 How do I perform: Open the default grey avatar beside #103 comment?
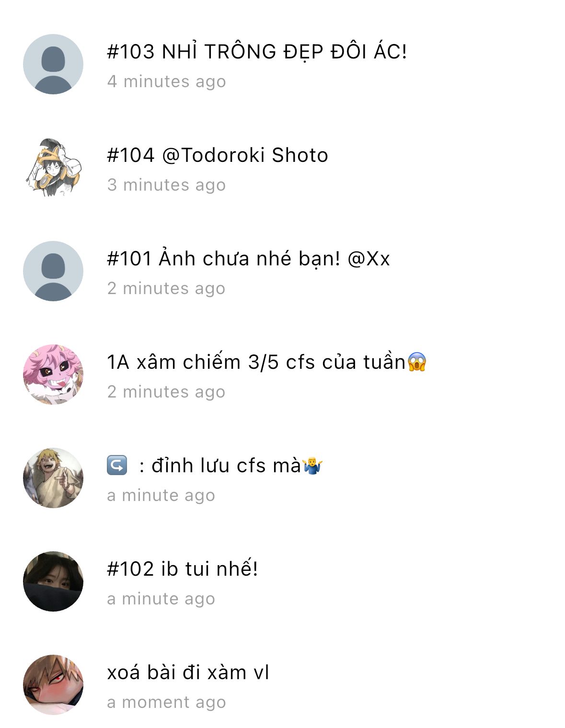[x=53, y=64]
